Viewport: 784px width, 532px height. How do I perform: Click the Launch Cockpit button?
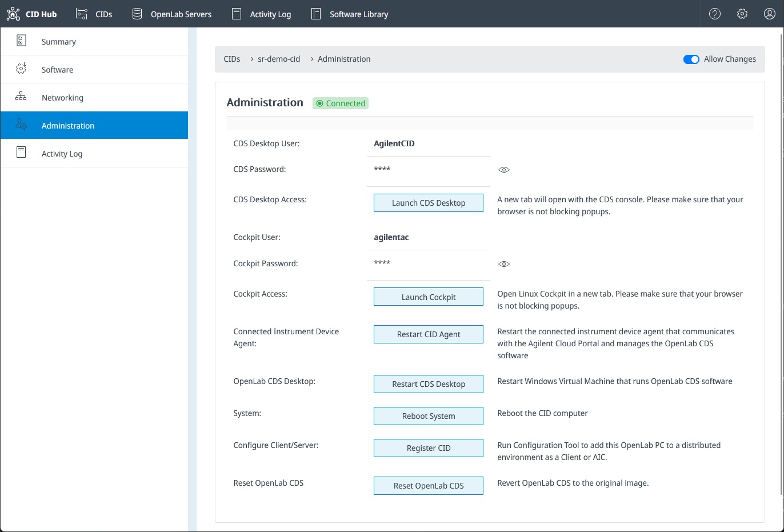429,297
